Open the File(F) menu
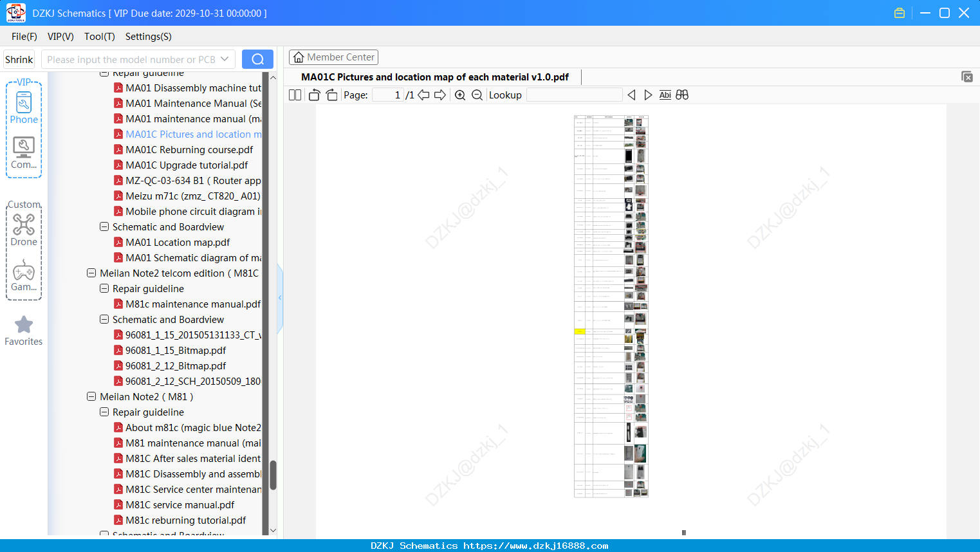 point(24,37)
